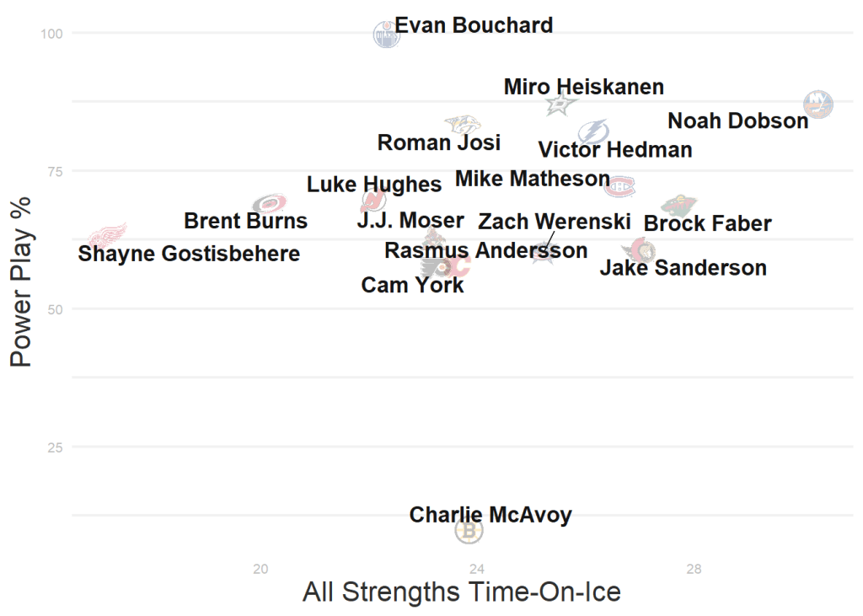863x616 pixels.
Task: Select the Tampa Bay Lightning logo marker
Action: pos(593,131)
